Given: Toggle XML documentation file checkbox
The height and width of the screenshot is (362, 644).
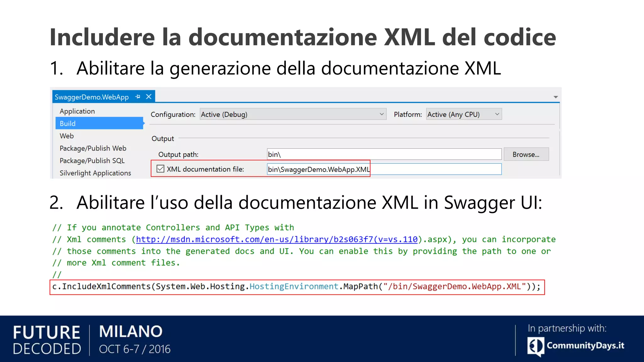Looking at the screenshot, I should pos(160,169).
